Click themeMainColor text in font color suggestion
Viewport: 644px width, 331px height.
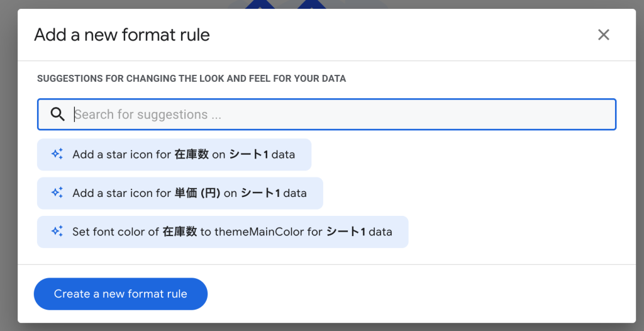tap(259, 232)
